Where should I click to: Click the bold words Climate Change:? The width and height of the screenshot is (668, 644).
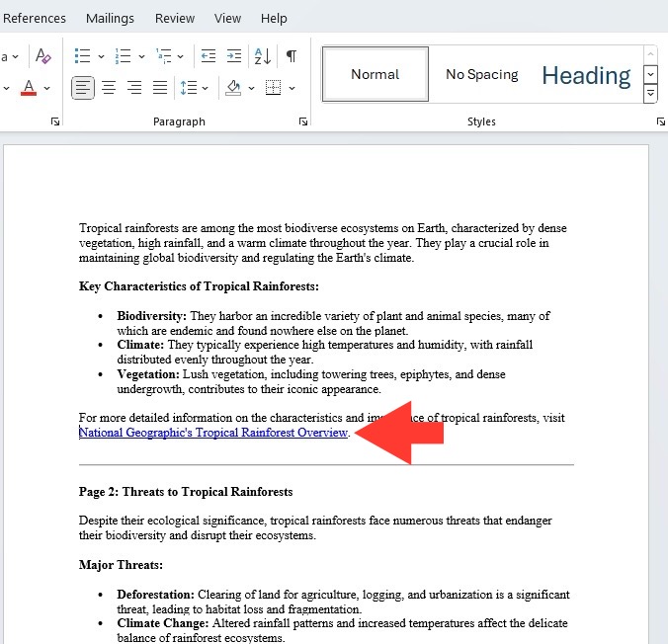coord(163,623)
